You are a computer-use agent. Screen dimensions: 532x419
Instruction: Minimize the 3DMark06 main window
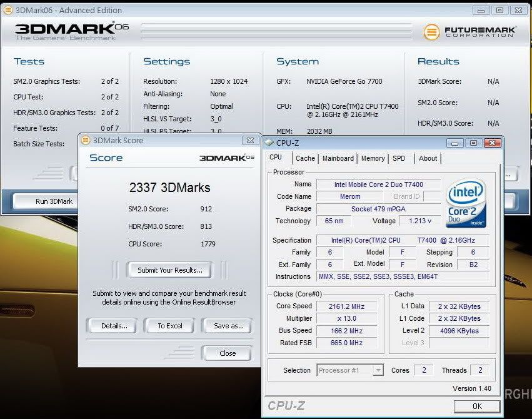(x=481, y=11)
